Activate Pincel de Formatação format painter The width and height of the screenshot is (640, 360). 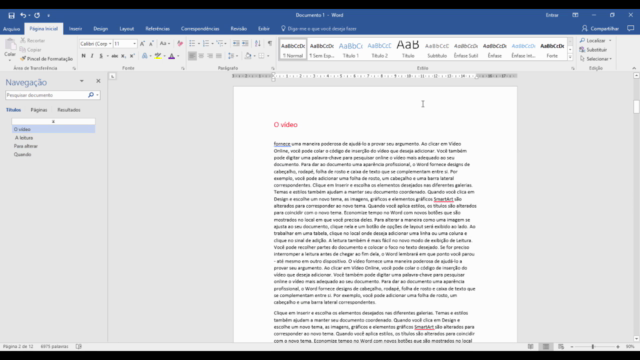(x=47, y=59)
